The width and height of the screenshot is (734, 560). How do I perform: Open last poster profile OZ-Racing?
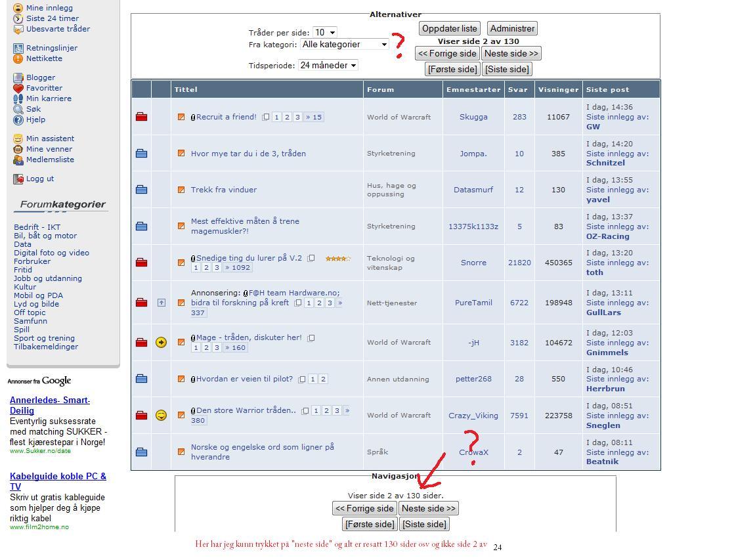(607, 236)
